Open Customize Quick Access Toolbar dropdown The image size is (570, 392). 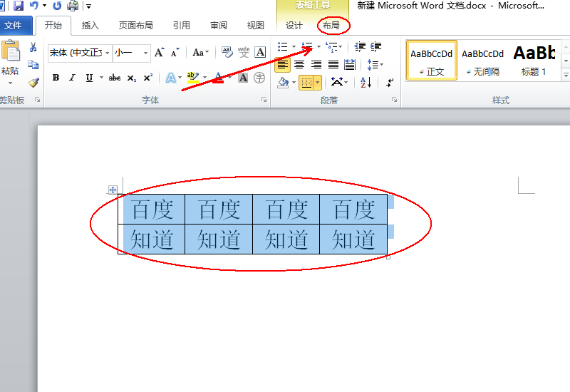click(88, 6)
